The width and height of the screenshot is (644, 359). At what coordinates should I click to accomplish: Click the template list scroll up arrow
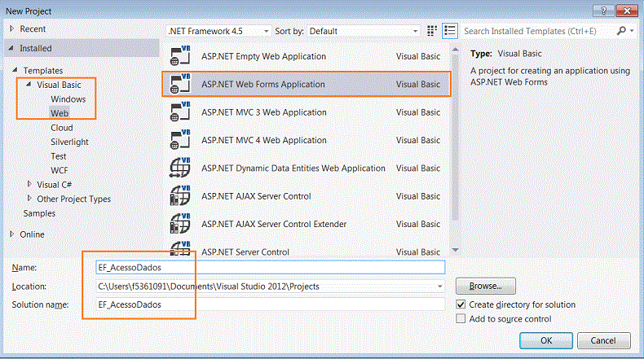pos(455,50)
